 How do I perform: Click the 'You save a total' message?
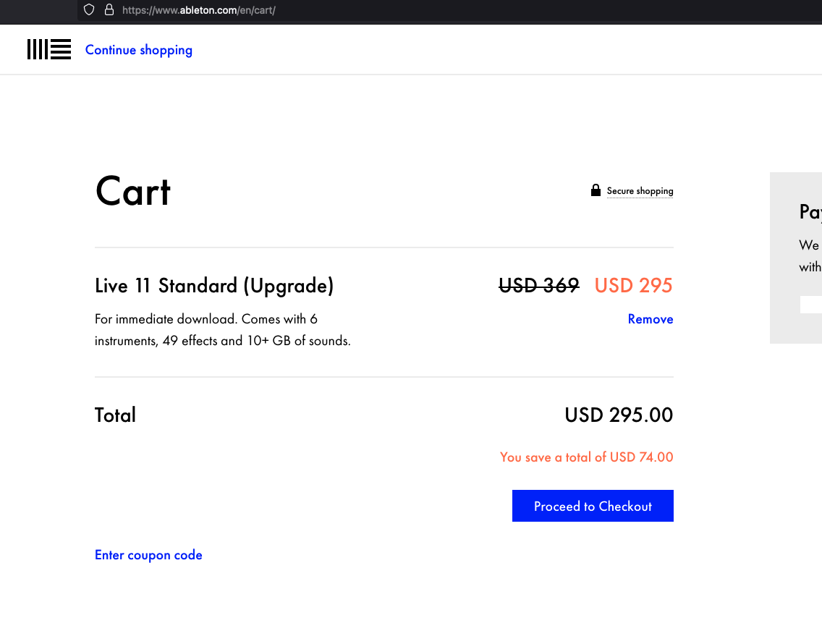[586, 457]
